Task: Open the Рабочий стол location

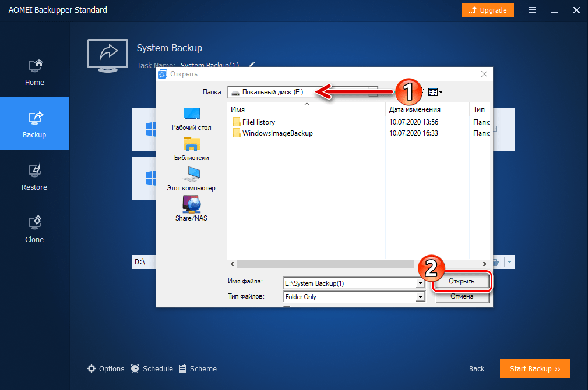Action: pos(192,119)
